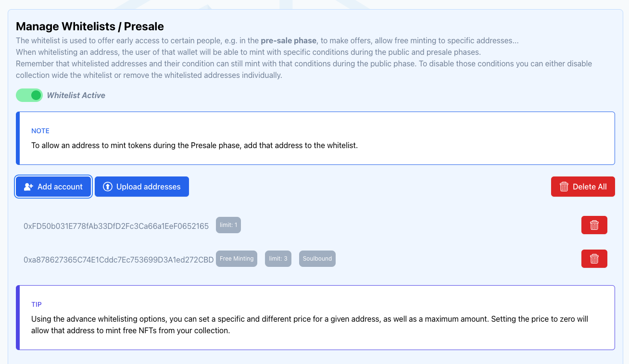
Task: Delete the 0xFD50b031 address with trash icon
Action: click(594, 225)
